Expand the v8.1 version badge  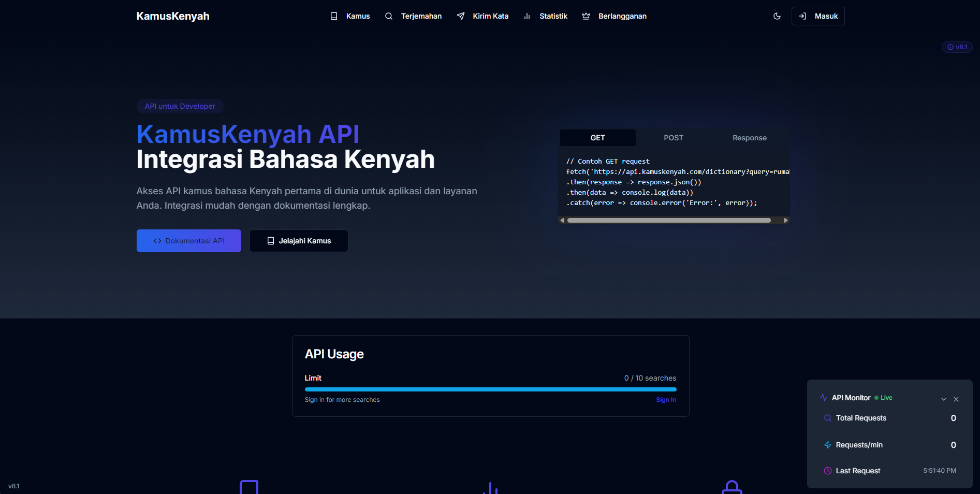pyautogui.click(x=957, y=47)
